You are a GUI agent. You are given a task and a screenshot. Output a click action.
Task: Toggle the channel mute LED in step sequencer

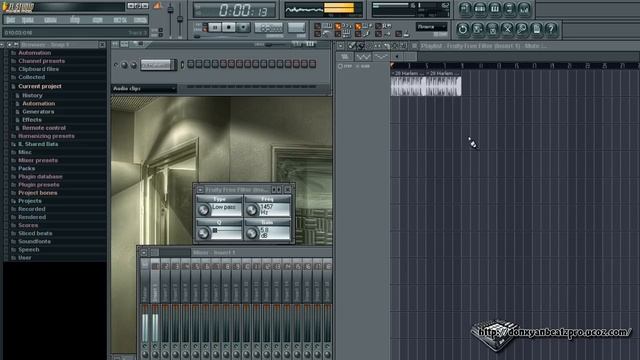point(116,64)
